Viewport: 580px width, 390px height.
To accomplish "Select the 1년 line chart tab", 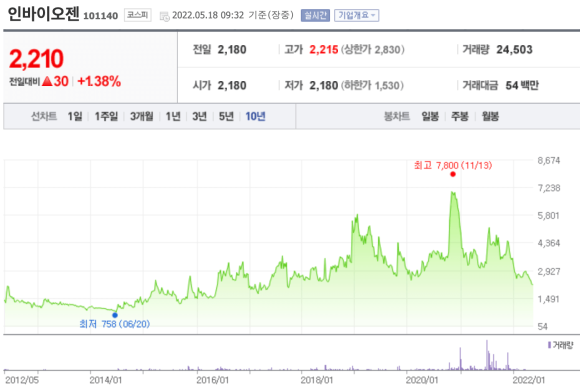I will (173, 117).
